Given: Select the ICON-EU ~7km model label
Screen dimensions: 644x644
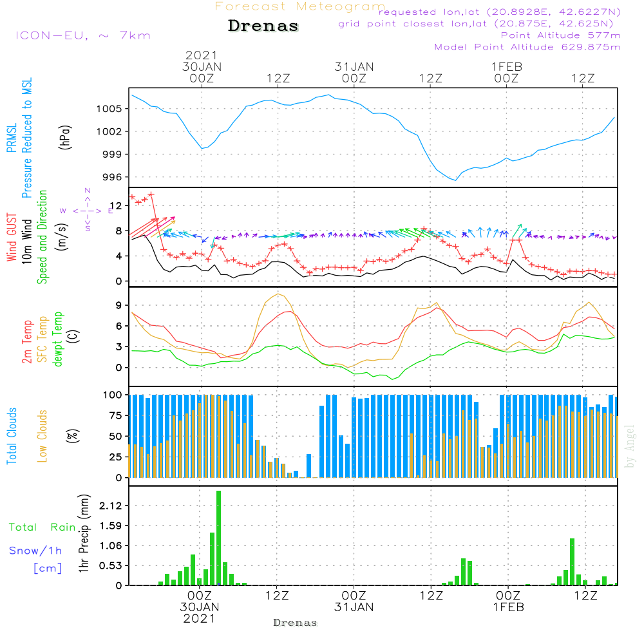Looking at the screenshot, I should point(83,35).
